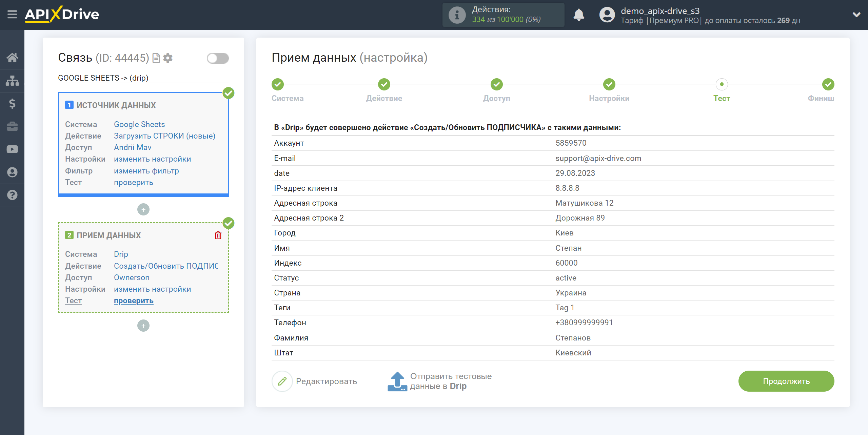Click the connection name 'GOOGLE SHEETS -> (drip)'
This screenshot has height=435, width=868.
coord(103,78)
